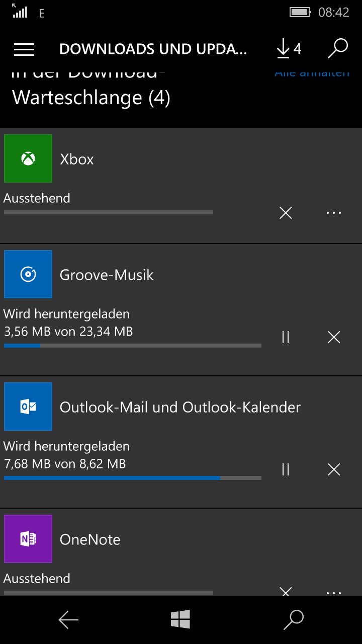The height and width of the screenshot is (644, 362).
Task: Expand more options for Xbox
Action: [334, 213]
